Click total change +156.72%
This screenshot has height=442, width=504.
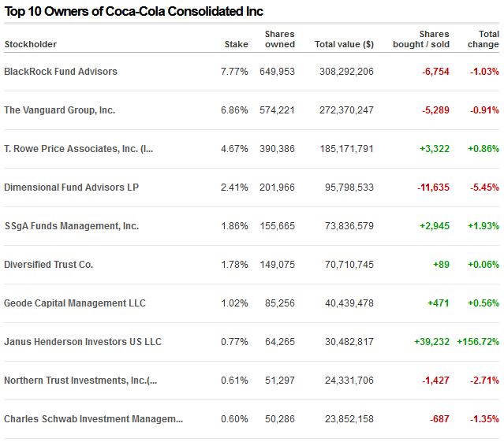(x=478, y=341)
